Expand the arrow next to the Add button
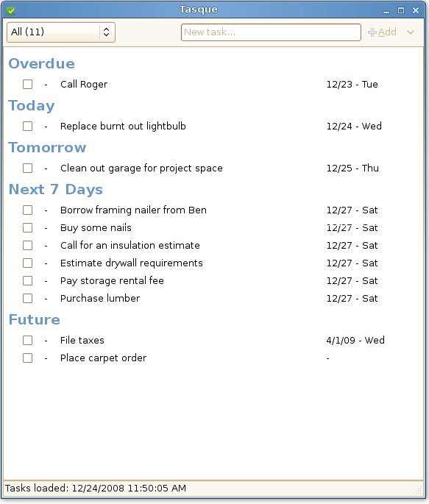The height and width of the screenshot is (504, 429). [411, 32]
